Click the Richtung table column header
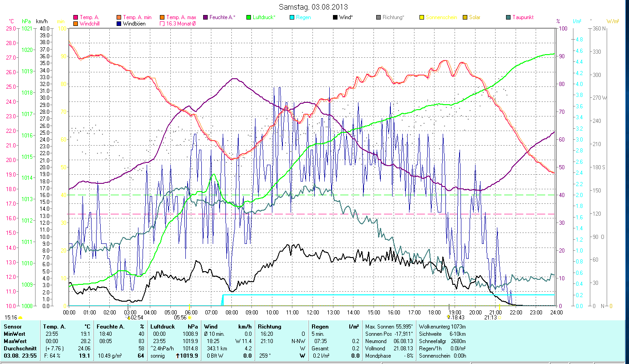This screenshot has width=629, height=364. (x=269, y=327)
